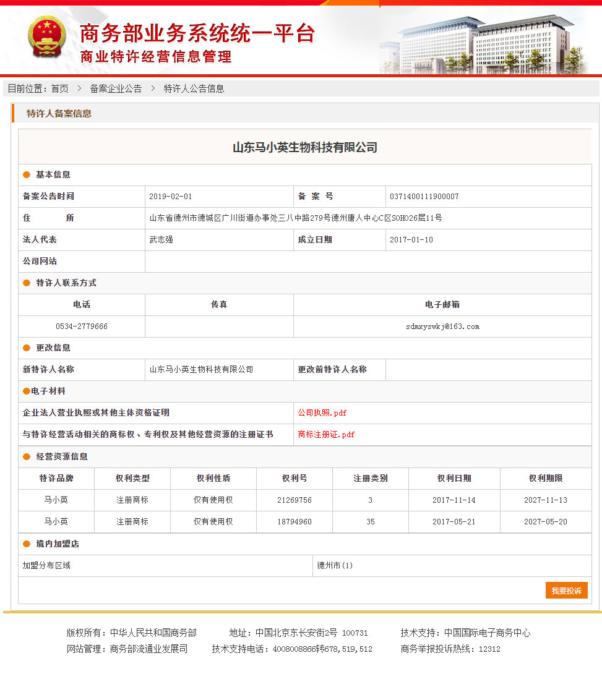
Task: Click the 注册类别 column header
Action: point(370,478)
